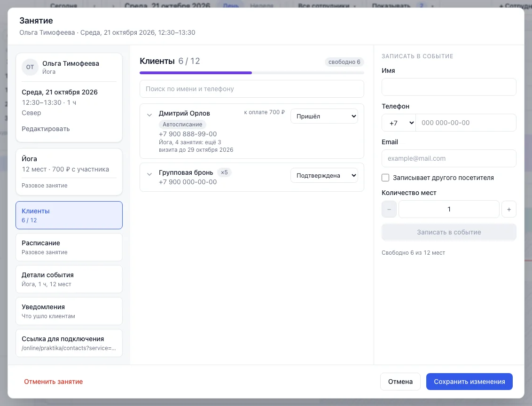Click the Дмитрий Орлов client name
Screen dimensions: 532x406
(184, 113)
